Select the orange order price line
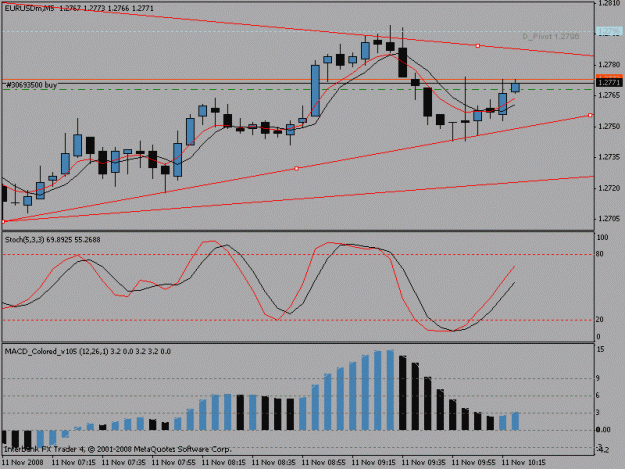 coord(298,80)
